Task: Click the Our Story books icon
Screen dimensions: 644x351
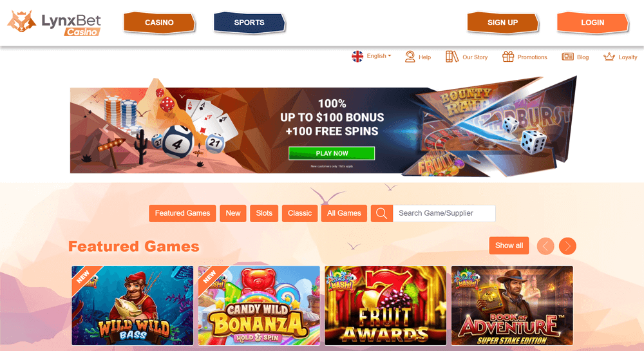Action: point(452,57)
